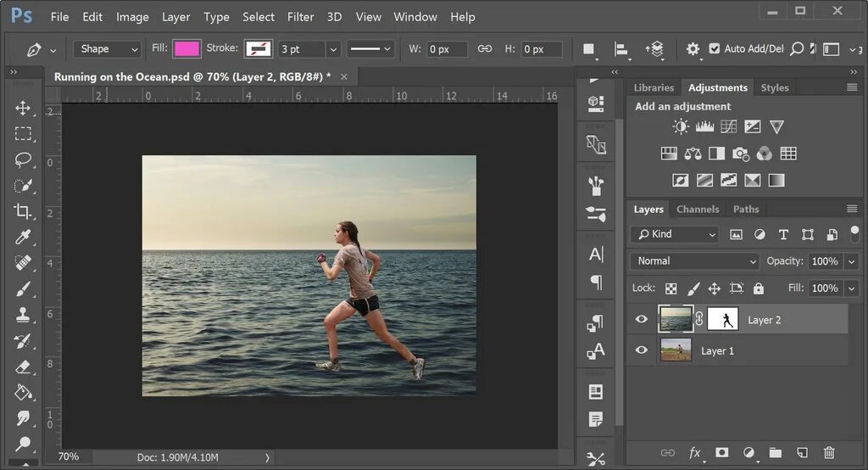Select the Eyedropper tool
This screenshot has width=868, height=470.
coord(23,238)
